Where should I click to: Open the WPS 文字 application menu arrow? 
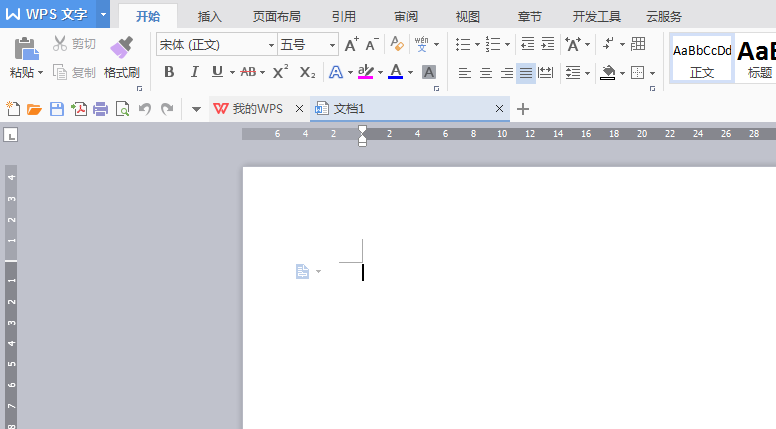103,14
